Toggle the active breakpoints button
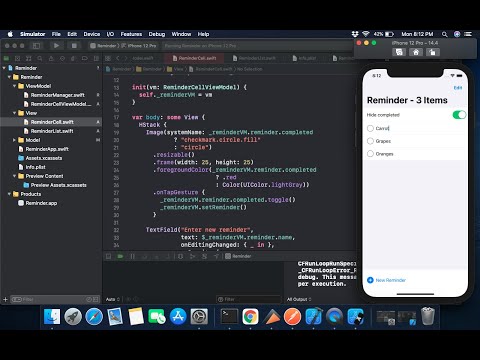The height and width of the screenshot is (360, 480). (120, 256)
